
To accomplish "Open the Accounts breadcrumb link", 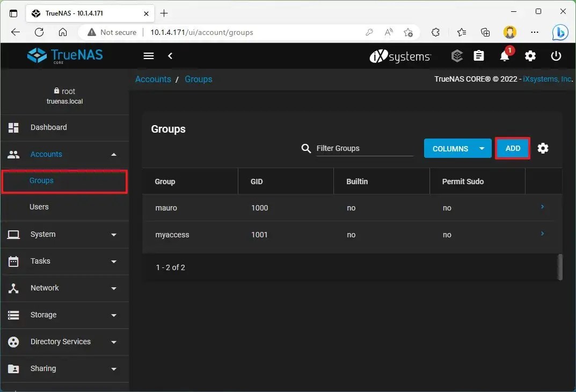I will pyautogui.click(x=153, y=79).
